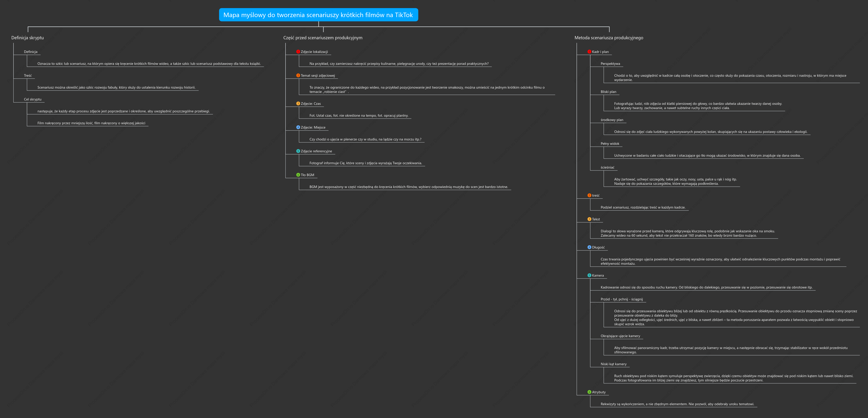The image size is (868, 418).
Task: Click the blue number 4 marker beside Zdjęcie: Miejsce
Action: pos(298,127)
